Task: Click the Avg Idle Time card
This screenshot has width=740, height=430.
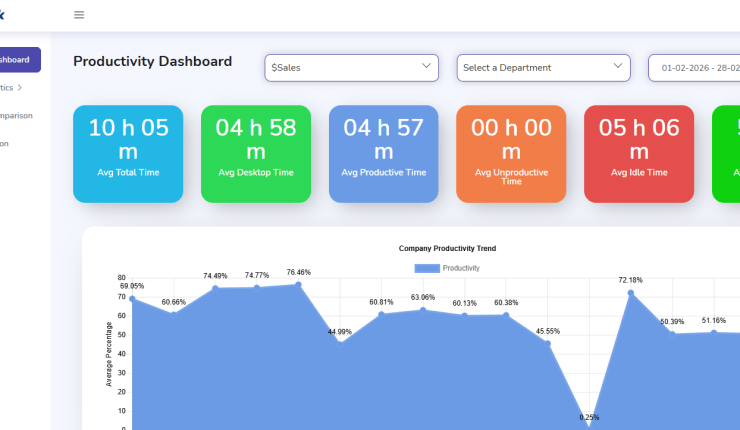Action: pyautogui.click(x=638, y=154)
